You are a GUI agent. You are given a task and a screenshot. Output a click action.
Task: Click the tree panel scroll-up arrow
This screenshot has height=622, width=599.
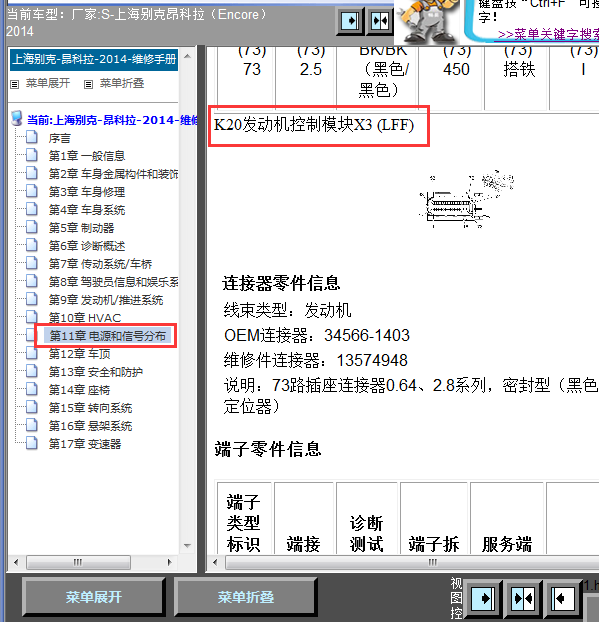pyautogui.click(x=188, y=57)
